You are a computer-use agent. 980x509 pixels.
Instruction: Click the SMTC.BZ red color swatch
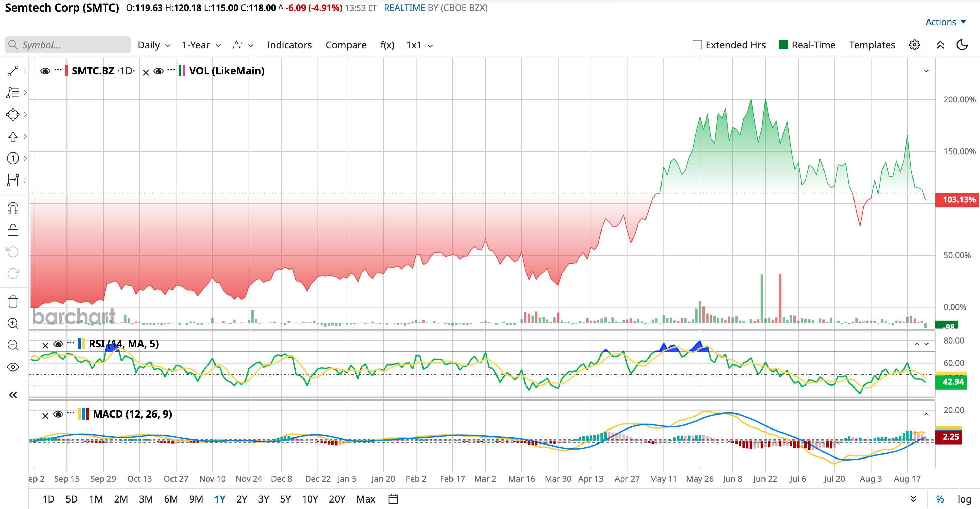point(66,71)
